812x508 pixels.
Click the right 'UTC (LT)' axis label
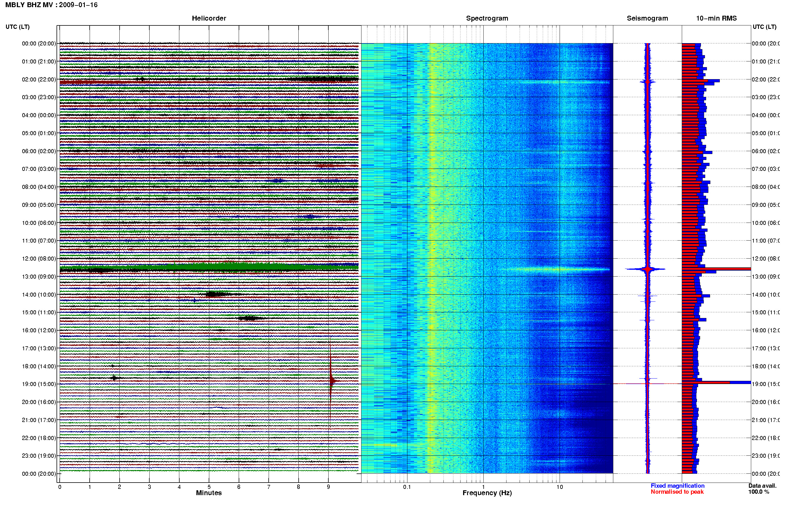pos(764,27)
